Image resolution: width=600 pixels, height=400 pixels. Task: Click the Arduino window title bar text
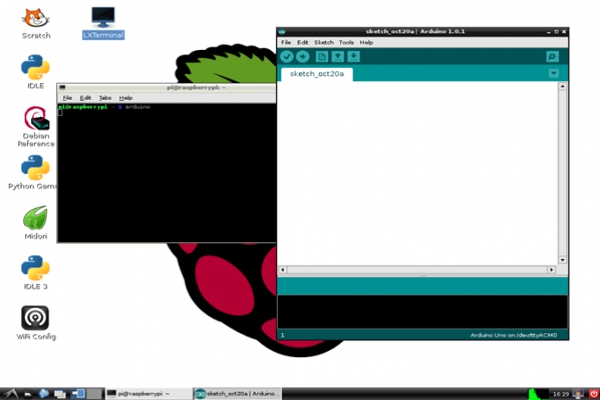click(x=415, y=31)
